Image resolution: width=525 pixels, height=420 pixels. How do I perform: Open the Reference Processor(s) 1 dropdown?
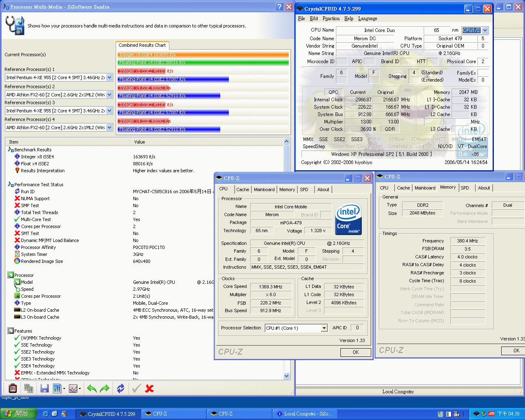tap(110, 78)
